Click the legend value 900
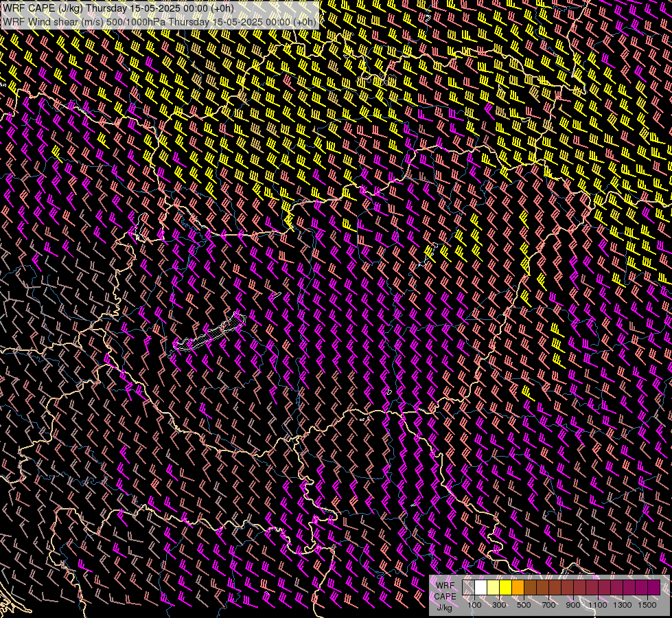 (573, 605)
